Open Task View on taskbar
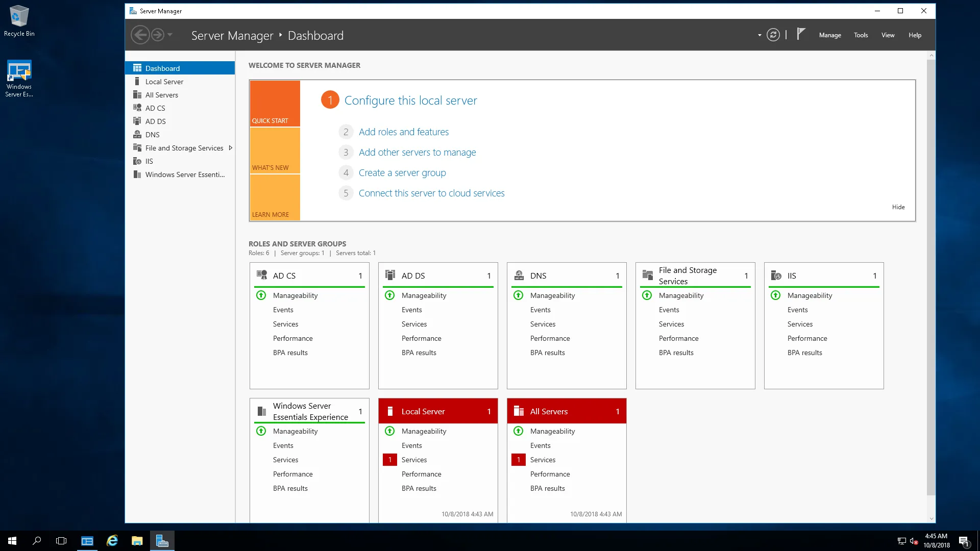Viewport: 980px width, 551px height. tap(61, 541)
